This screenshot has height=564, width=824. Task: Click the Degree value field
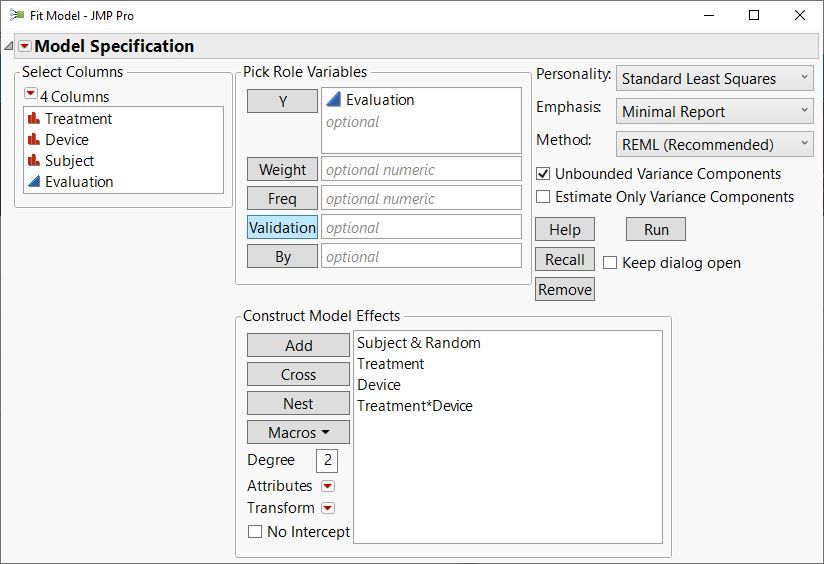(327, 460)
